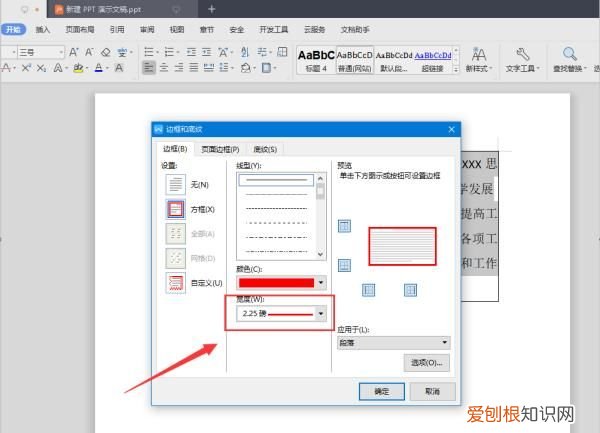Image resolution: width=600 pixels, height=433 pixels.
Task: Apply the 标题 4 style
Action: pyautogui.click(x=316, y=60)
